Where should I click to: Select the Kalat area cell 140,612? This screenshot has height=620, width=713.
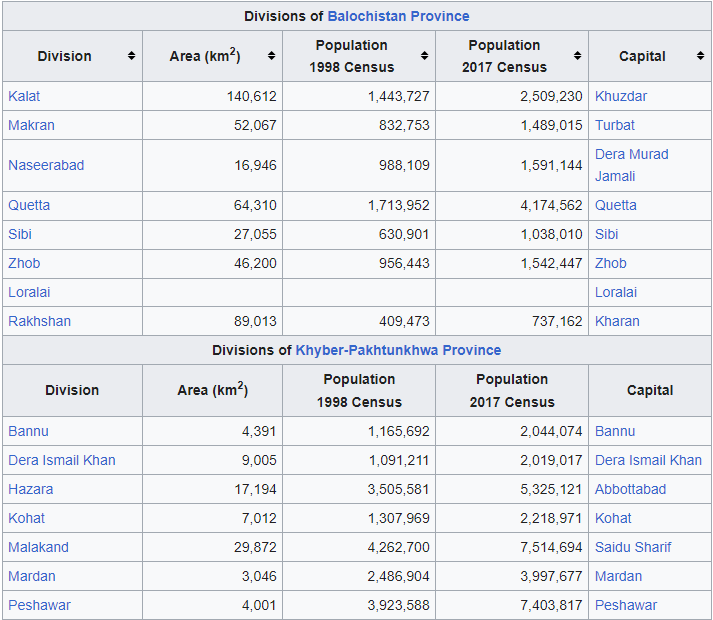(x=212, y=96)
